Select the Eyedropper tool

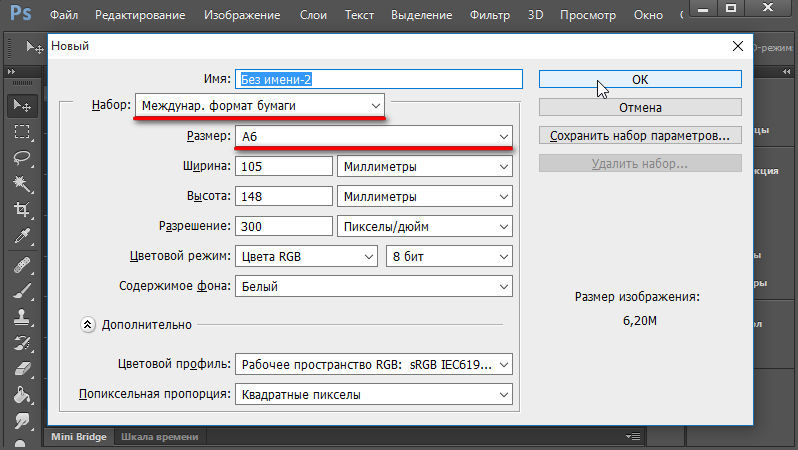[22, 236]
